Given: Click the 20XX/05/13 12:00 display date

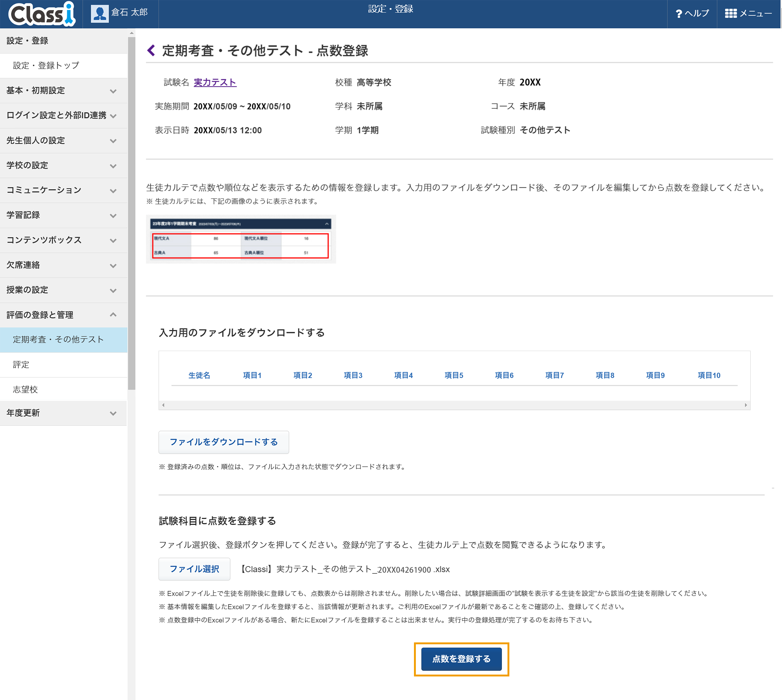Looking at the screenshot, I should (228, 130).
